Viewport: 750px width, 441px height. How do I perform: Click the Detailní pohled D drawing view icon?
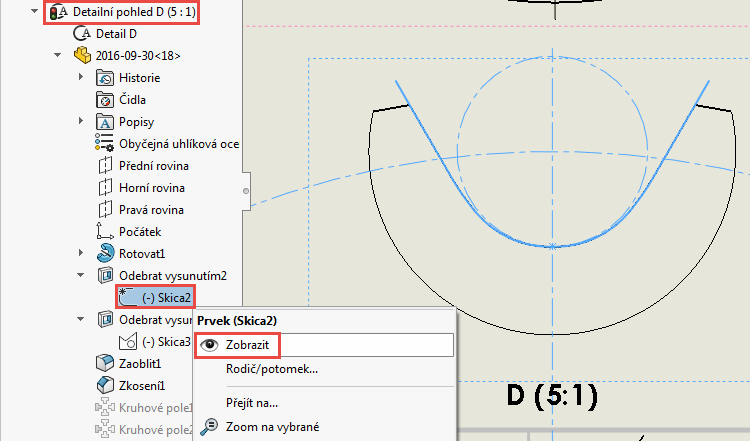click(x=59, y=12)
